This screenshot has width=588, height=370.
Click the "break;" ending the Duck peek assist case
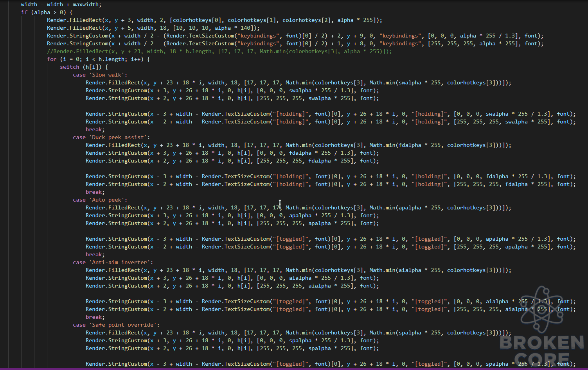tap(95, 192)
